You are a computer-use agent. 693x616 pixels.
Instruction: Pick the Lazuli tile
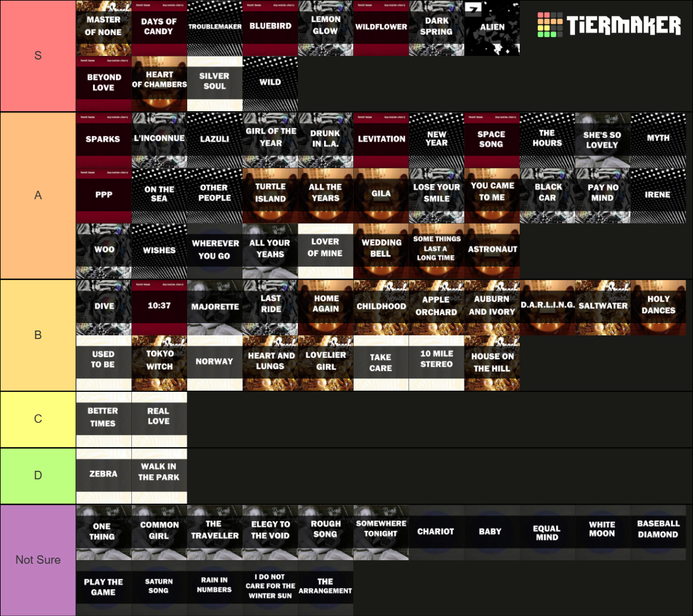coord(215,140)
